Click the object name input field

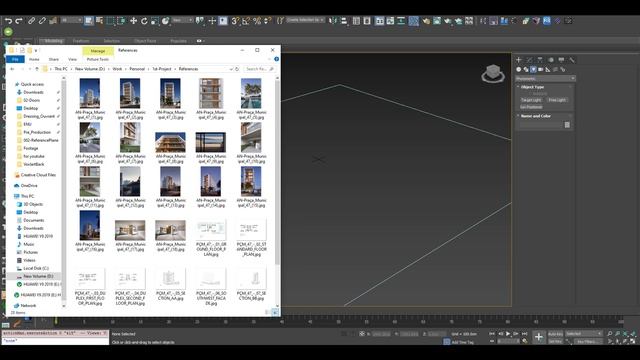tap(541, 125)
